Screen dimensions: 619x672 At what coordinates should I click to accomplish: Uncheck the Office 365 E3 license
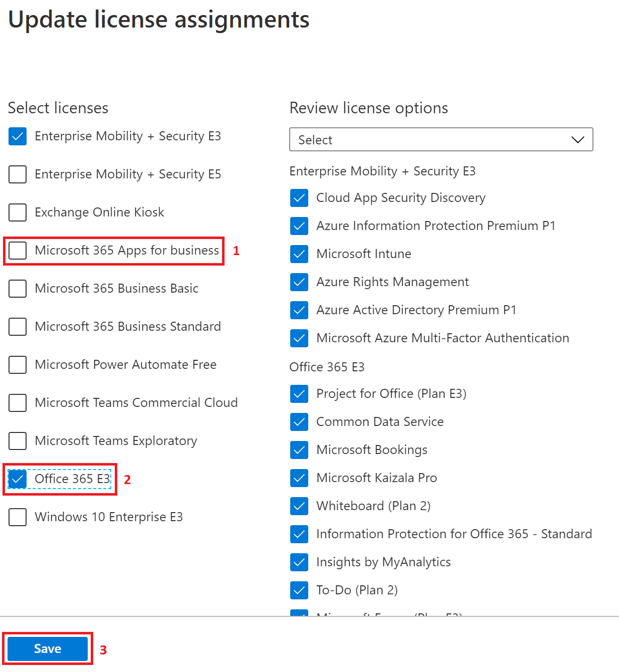tap(18, 479)
